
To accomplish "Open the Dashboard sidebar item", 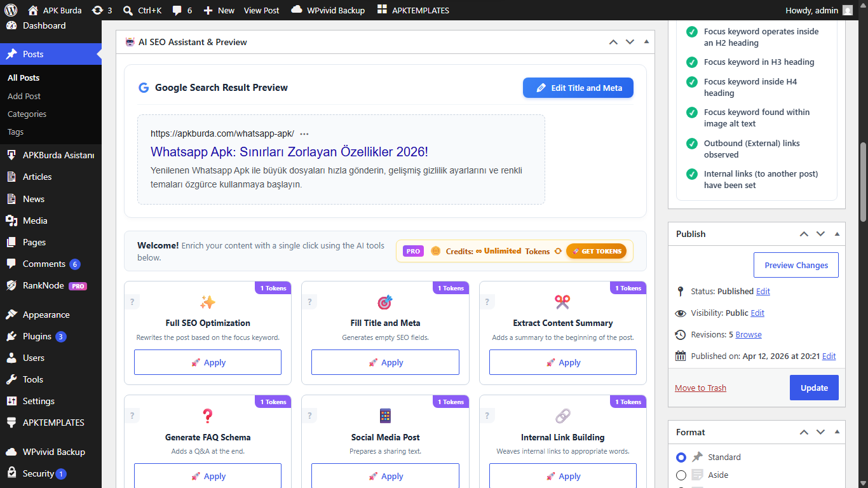I will (51, 25).
